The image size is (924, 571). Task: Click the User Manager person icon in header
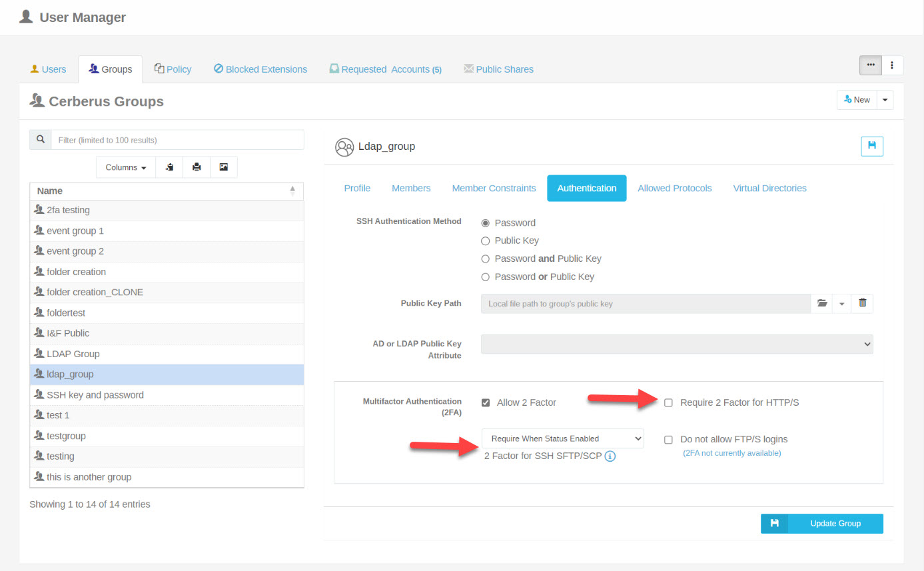coord(26,17)
